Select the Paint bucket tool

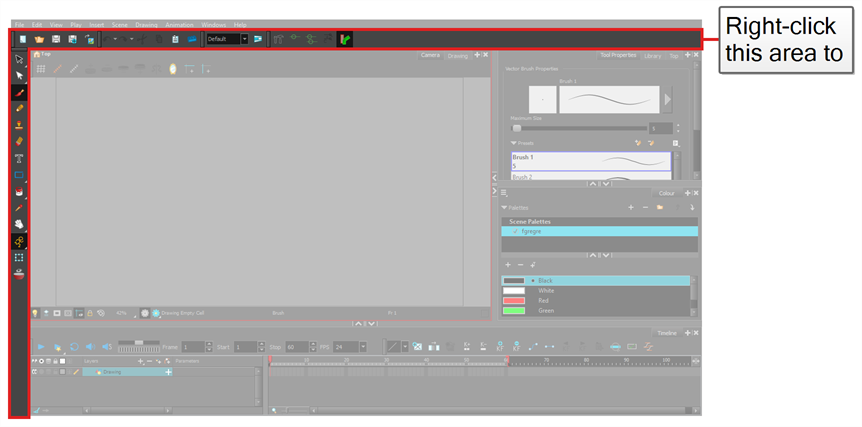click(x=19, y=191)
